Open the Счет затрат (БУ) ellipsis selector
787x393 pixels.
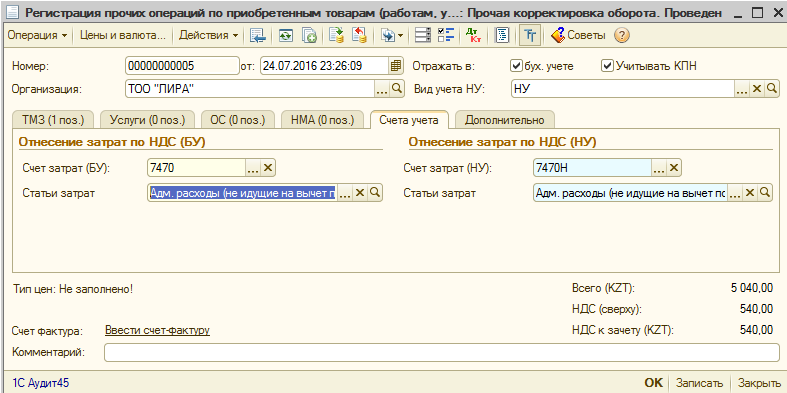click(x=253, y=168)
